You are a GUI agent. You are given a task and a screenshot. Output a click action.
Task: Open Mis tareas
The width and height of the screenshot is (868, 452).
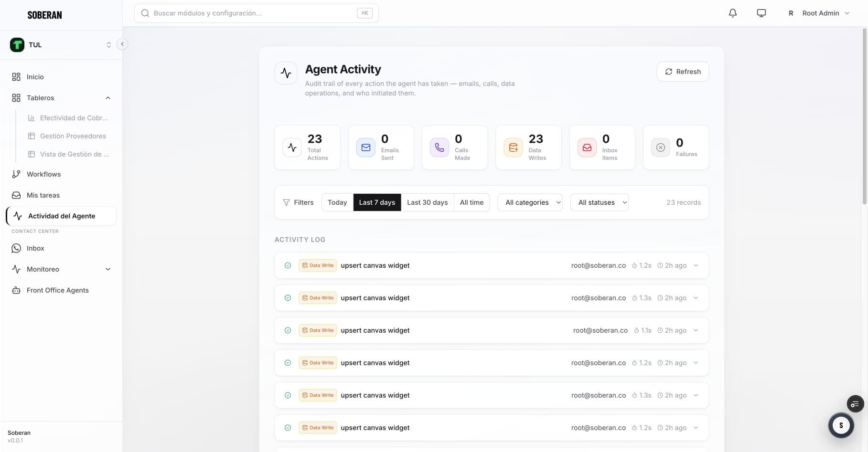tap(61, 195)
